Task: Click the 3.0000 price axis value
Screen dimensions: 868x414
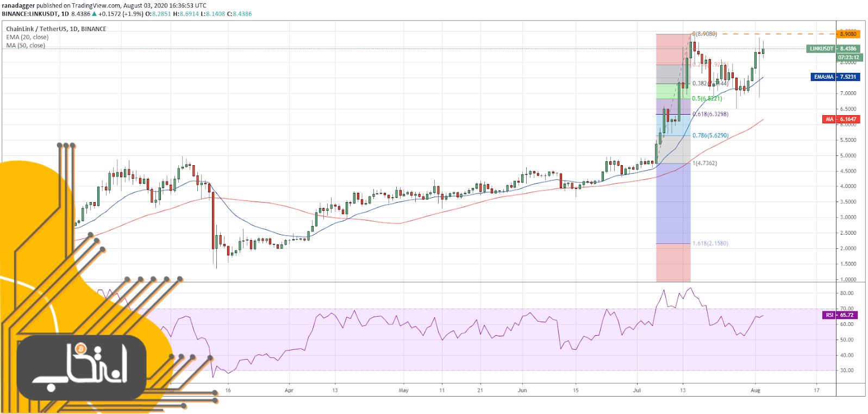Action: click(x=848, y=217)
